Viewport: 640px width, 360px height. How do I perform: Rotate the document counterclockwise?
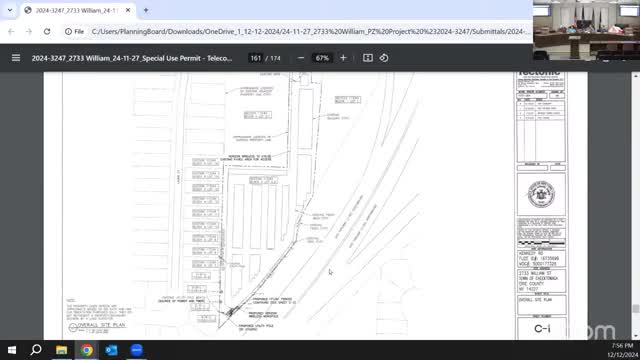[384, 58]
